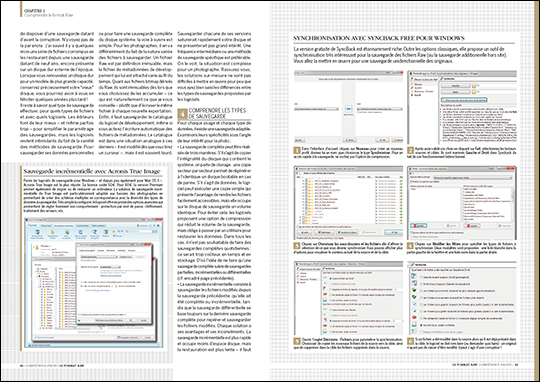This screenshot has height=382, width=540.
Task: Click the blue arrow synchronisation button in step 1
Action: click(349, 109)
